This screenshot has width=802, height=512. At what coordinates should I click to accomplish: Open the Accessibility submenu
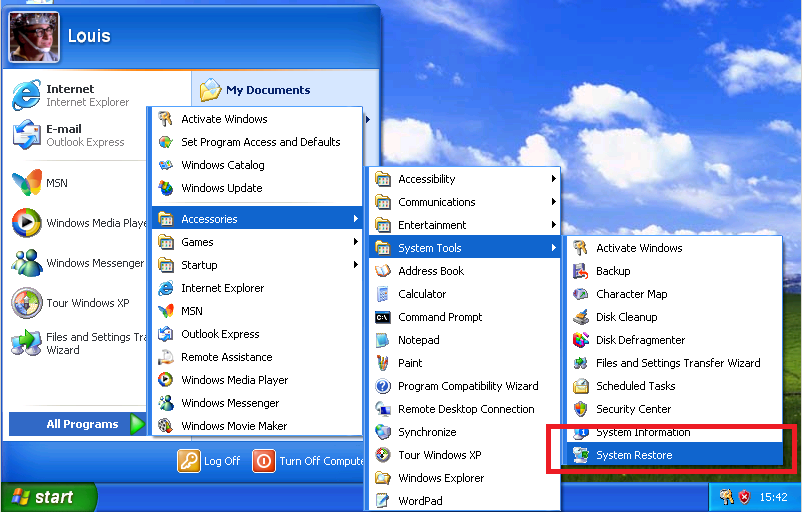465,179
